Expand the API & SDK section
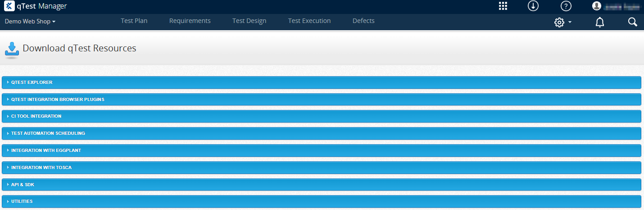 tap(23, 185)
